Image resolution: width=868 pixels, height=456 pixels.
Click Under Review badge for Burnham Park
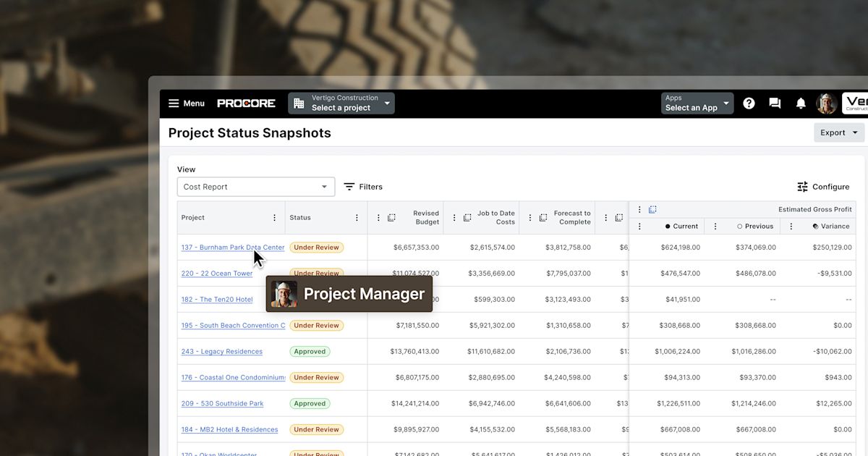point(316,248)
